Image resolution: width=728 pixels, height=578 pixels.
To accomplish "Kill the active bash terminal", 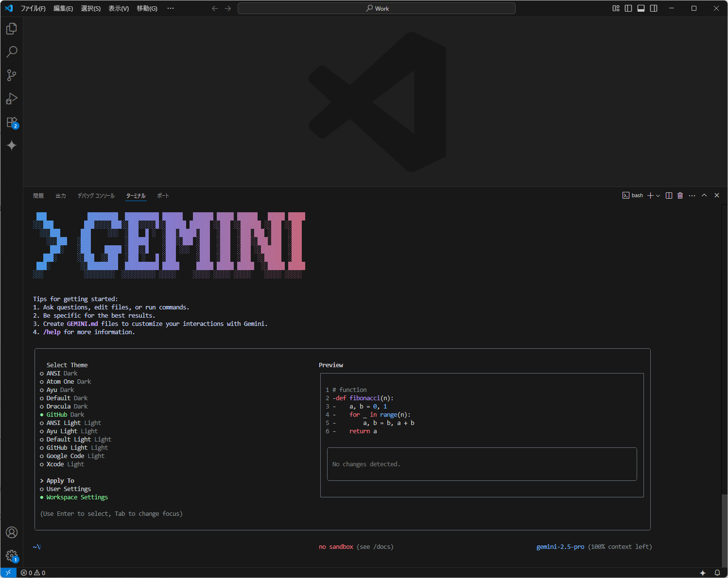I will pyautogui.click(x=680, y=195).
